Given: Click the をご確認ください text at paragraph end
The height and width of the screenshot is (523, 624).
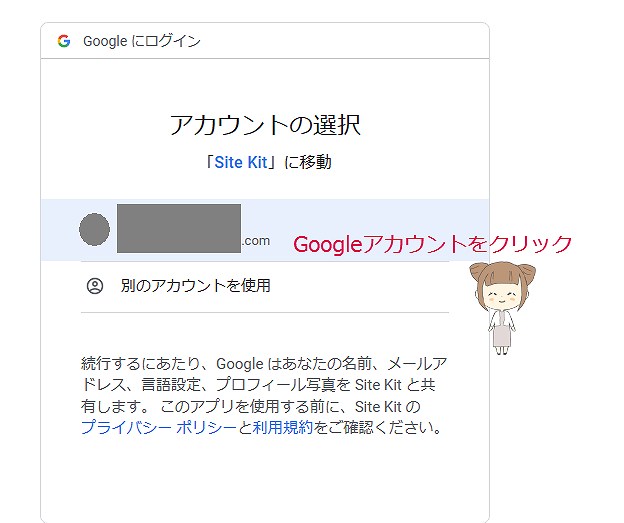Looking at the screenshot, I should tap(377, 427).
